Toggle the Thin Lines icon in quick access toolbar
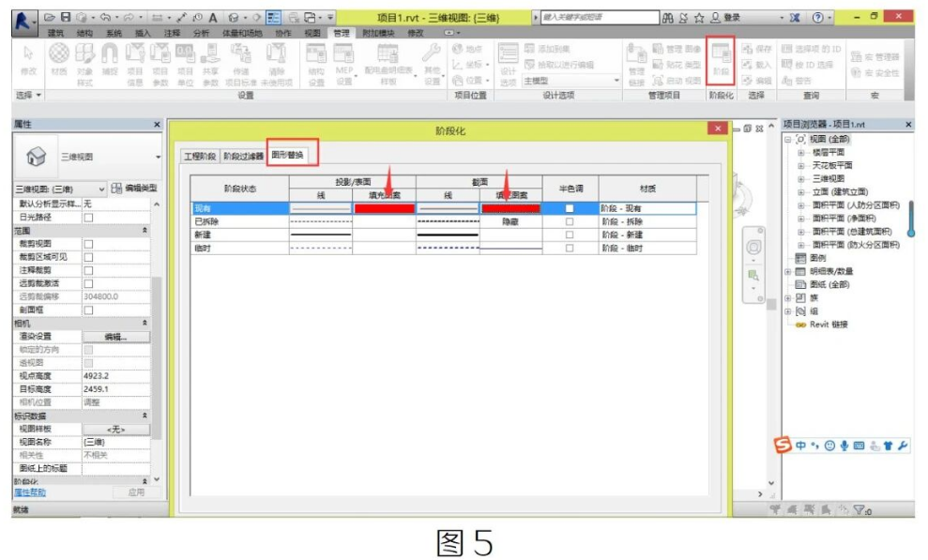This screenshot has height=560, width=928. [273, 18]
